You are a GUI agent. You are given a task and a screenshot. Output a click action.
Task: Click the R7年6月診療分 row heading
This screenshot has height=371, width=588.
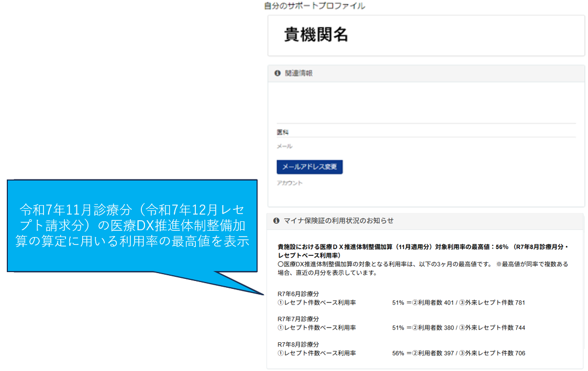coord(298,294)
